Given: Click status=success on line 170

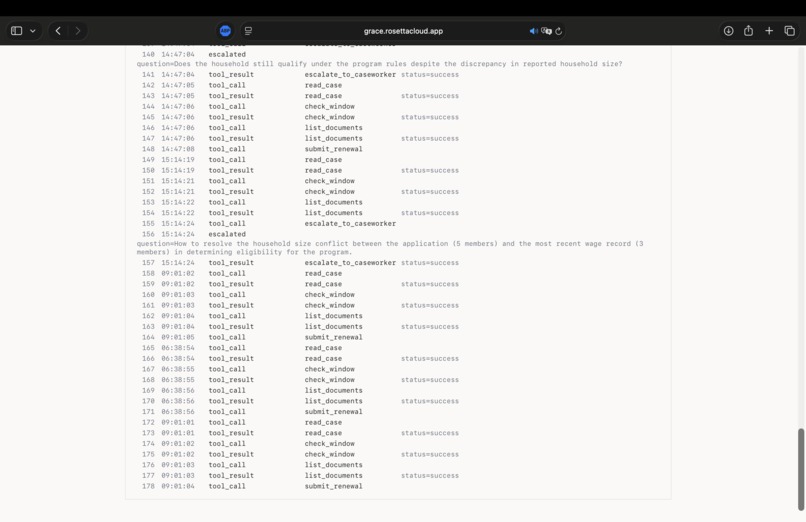Looking at the screenshot, I should pos(430,401).
